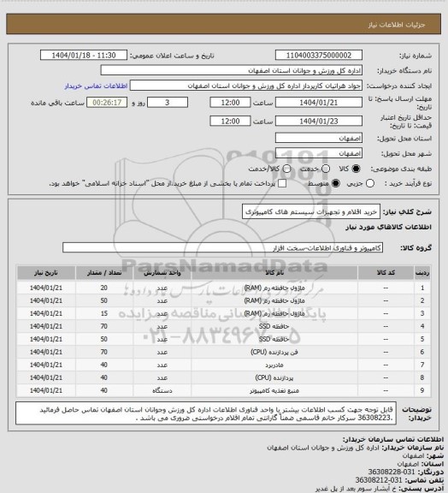Click the buyer notes text box
The height and width of the screenshot is (493, 448).
click(206, 413)
